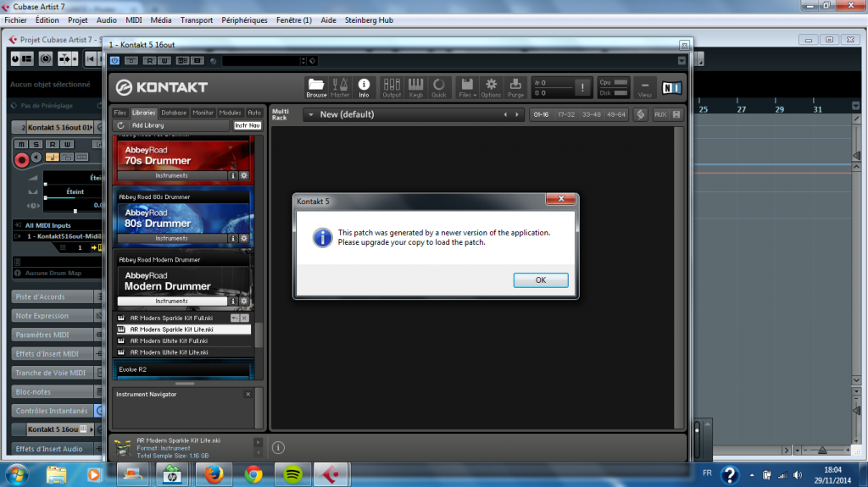Show the Kontakt Output mixer
Screen dimensions: 868x487
[x=392, y=87]
